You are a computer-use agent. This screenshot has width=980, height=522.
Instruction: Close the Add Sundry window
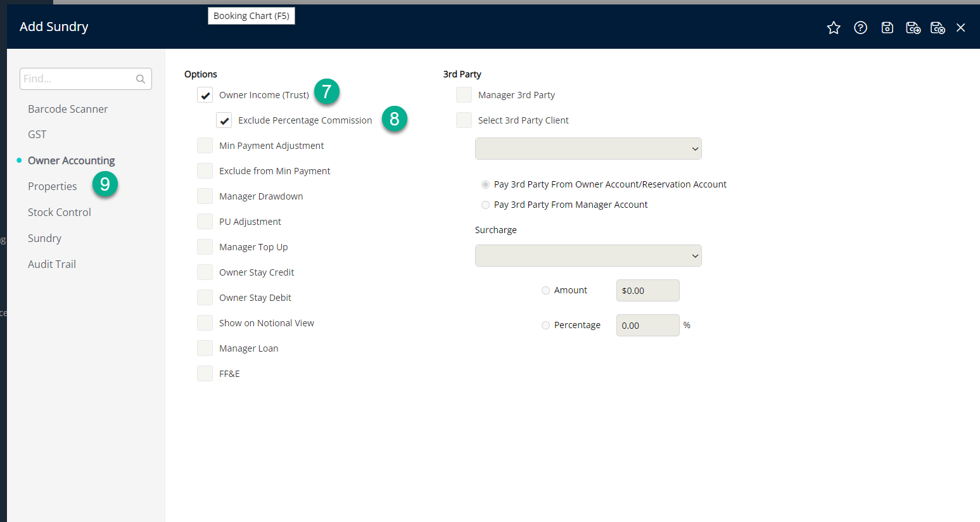961,28
